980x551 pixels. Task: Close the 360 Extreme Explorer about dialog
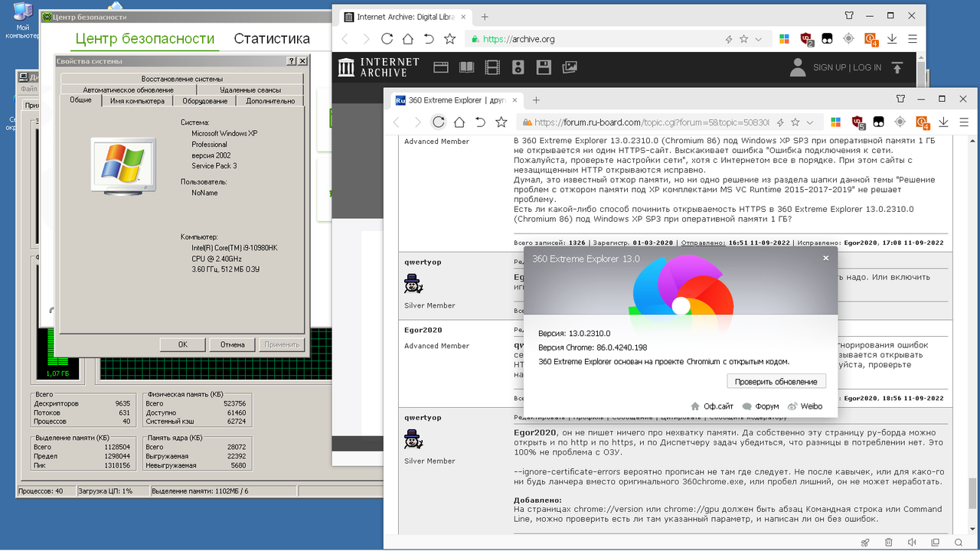pos(825,258)
